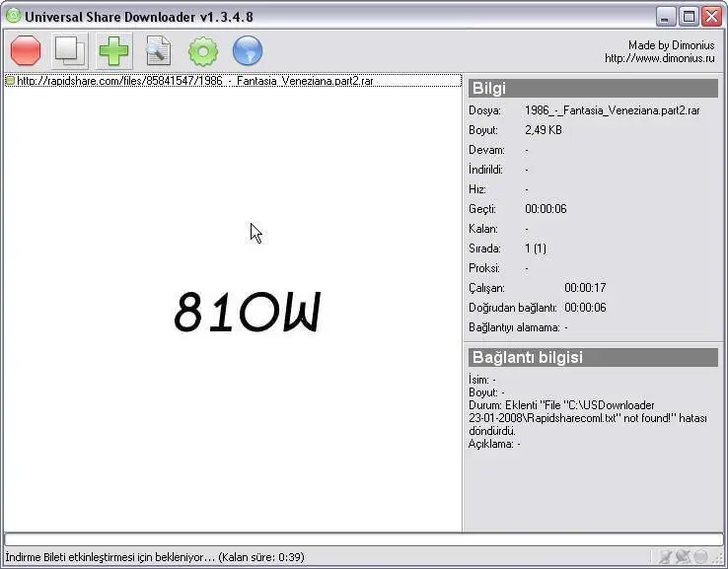Select the rapidshare Fantasia_Veneziana.part2.rar link row
The height and width of the screenshot is (569, 728).
click(x=233, y=81)
